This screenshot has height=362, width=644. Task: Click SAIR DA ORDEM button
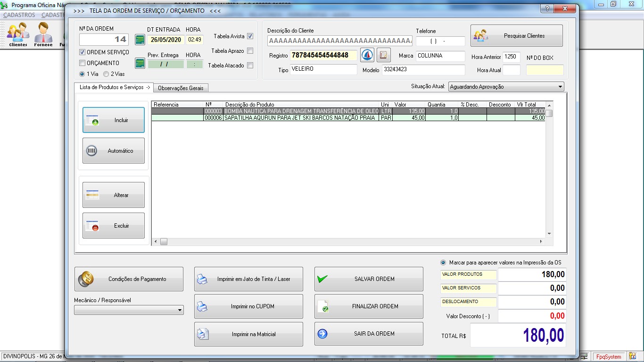pos(369,334)
